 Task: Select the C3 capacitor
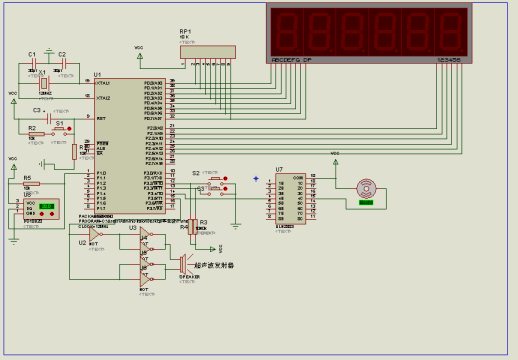[49, 119]
